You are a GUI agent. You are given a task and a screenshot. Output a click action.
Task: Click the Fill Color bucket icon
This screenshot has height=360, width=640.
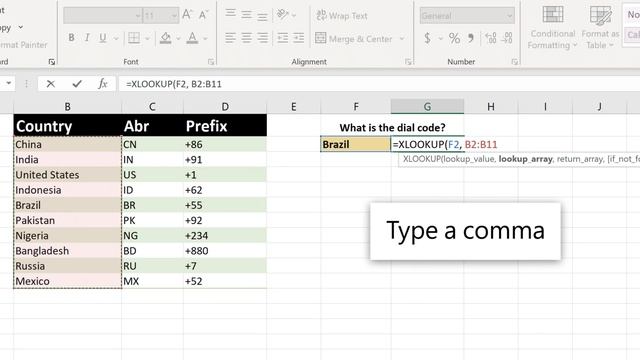click(x=165, y=38)
